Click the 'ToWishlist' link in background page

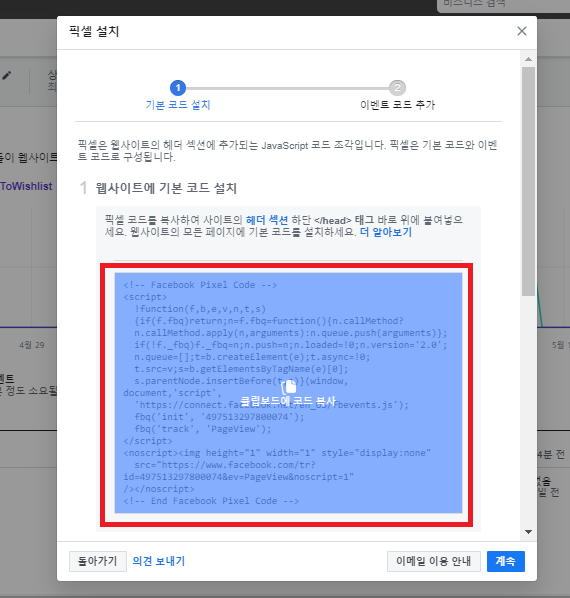click(x=26, y=186)
